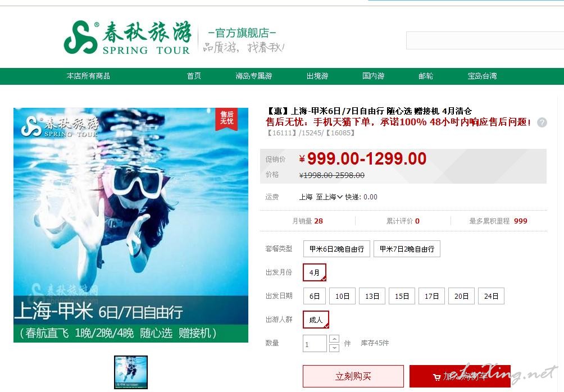Expand the 至上海 shipping destination dropdown
The width and height of the screenshot is (564, 392).
point(329,197)
